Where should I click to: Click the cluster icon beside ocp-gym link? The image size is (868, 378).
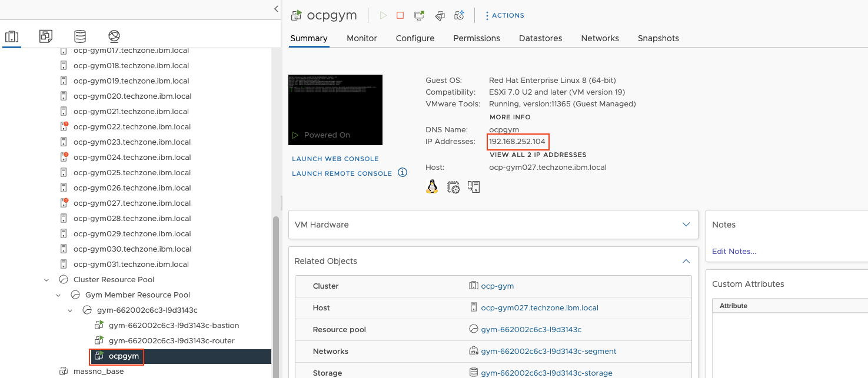point(473,286)
